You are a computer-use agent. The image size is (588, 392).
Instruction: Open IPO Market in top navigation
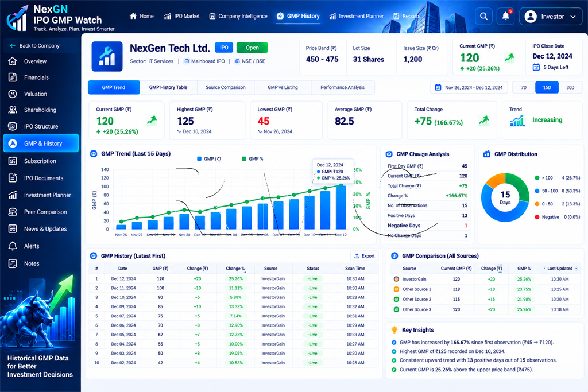(x=181, y=16)
